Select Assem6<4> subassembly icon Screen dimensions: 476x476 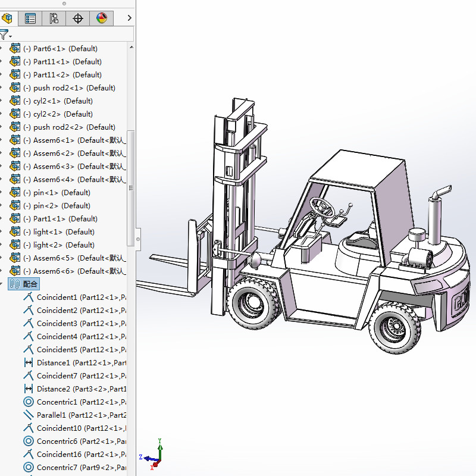[15, 179]
